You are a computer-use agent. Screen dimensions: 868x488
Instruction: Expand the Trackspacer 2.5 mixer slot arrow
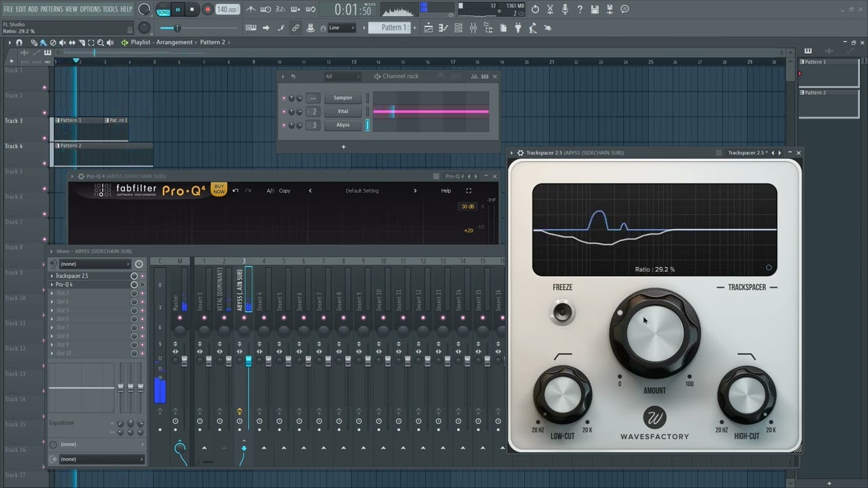tap(52, 276)
